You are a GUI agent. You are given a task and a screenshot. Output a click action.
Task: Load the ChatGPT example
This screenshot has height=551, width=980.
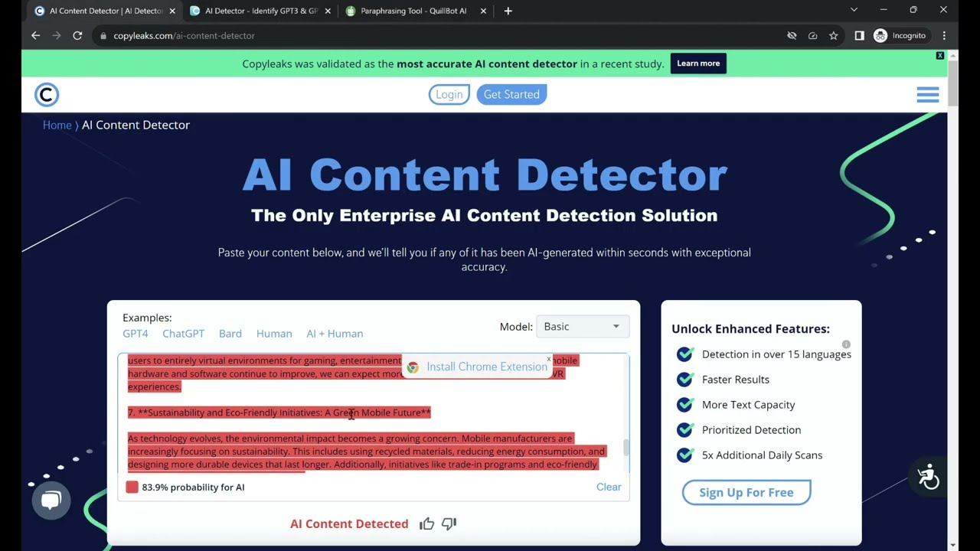[x=183, y=334]
